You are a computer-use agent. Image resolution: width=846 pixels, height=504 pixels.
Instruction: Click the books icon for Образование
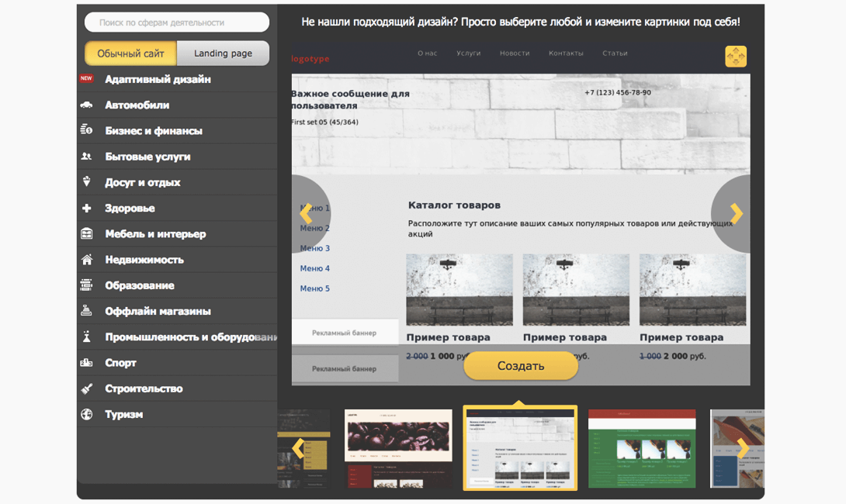(86, 285)
